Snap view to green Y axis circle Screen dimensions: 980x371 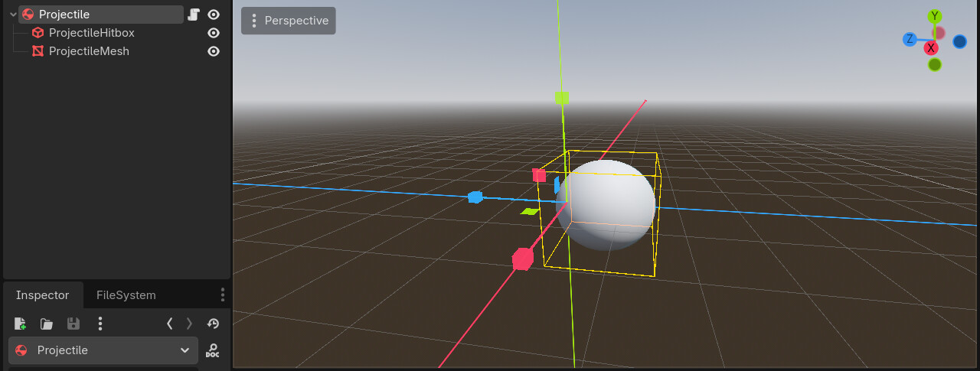[934, 17]
